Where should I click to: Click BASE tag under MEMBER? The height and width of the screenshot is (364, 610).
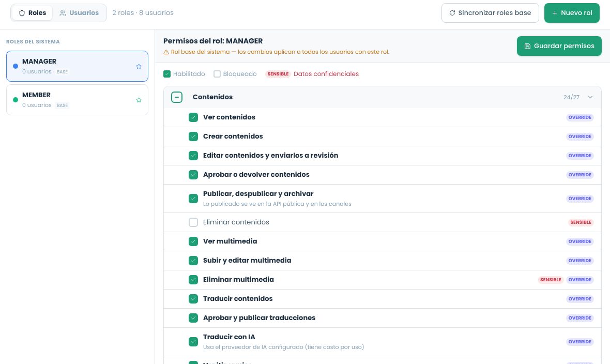(62, 105)
